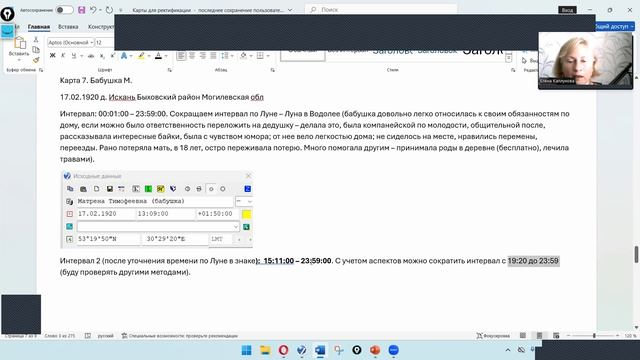Open the underline style dropdown arrow

pos(81,56)
